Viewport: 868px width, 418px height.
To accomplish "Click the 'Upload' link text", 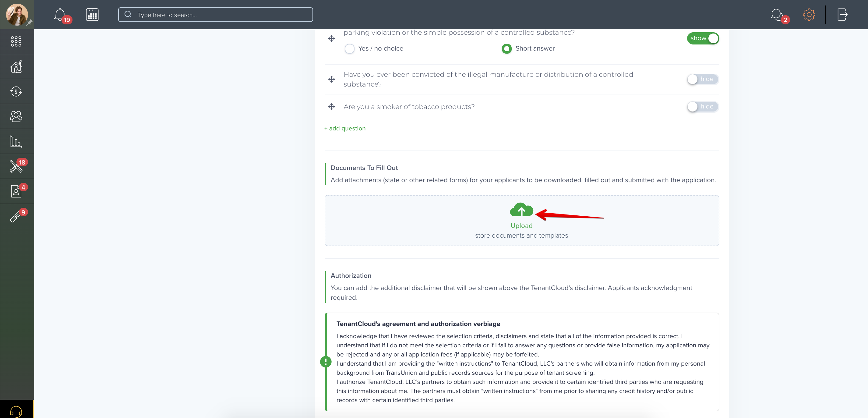I will tap(522, 226).
